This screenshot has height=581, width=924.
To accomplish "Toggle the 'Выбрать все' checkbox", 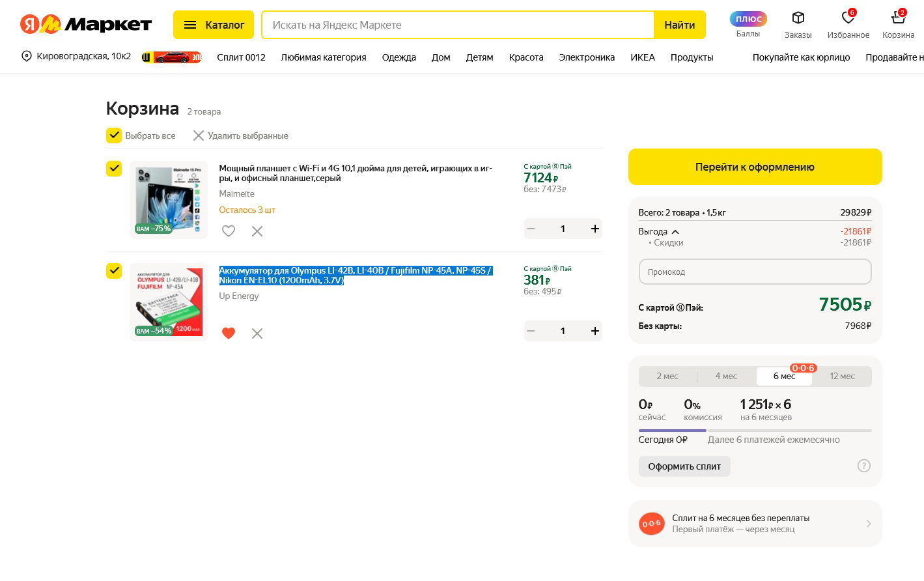I will [114, 135].
